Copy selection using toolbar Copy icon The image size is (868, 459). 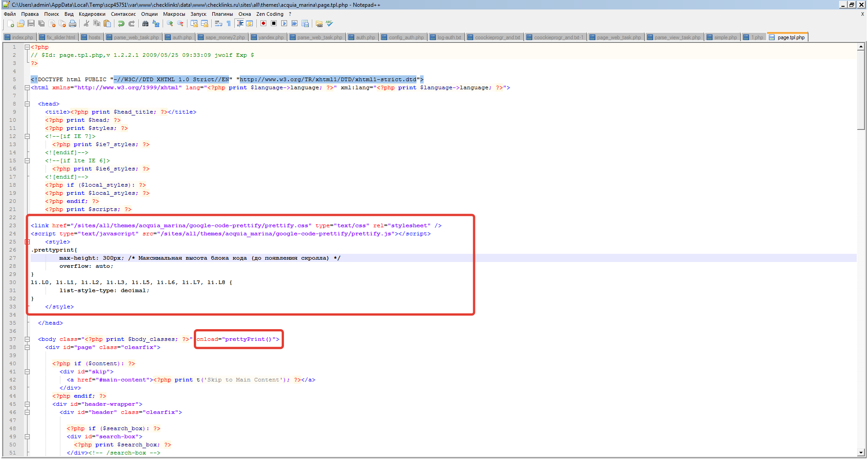[96, 24]
